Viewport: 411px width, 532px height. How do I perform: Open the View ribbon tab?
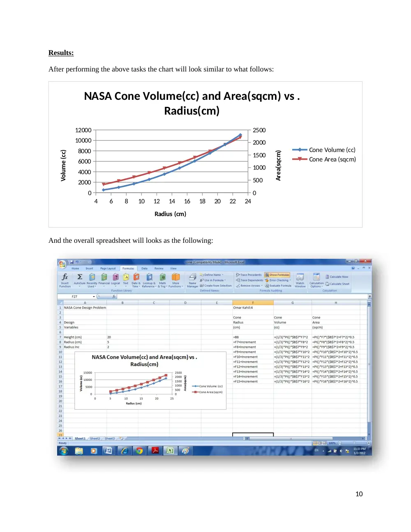point(173,268)
